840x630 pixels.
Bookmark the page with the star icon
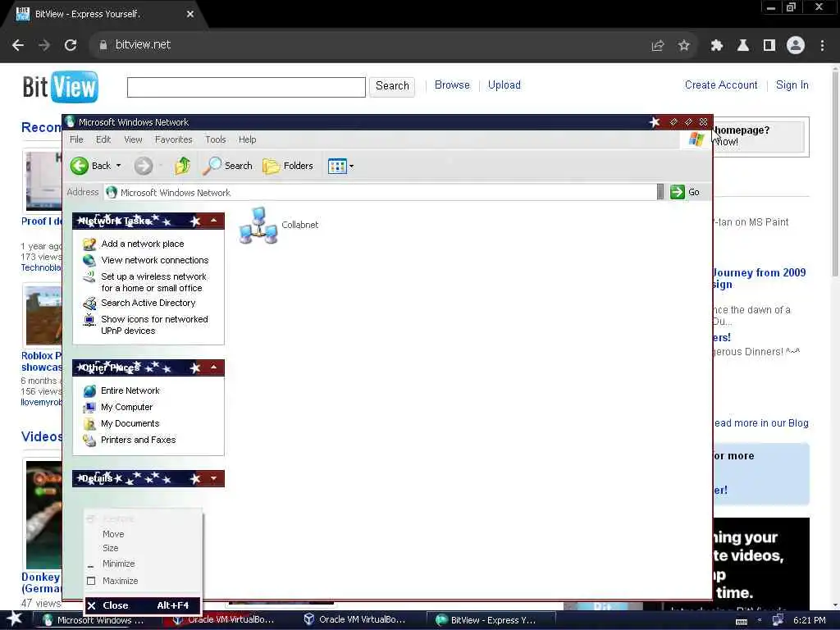[684, 46]
